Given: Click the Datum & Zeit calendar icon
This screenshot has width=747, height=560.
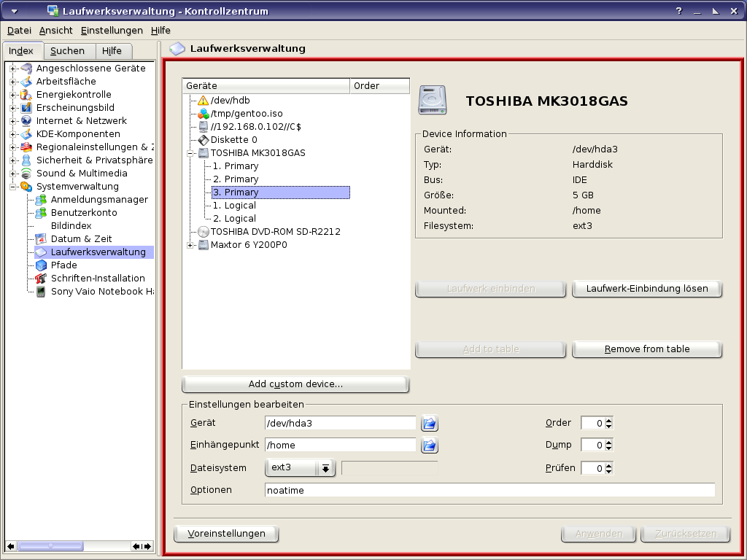Looking at the screenshot, I should click(42, 239).
